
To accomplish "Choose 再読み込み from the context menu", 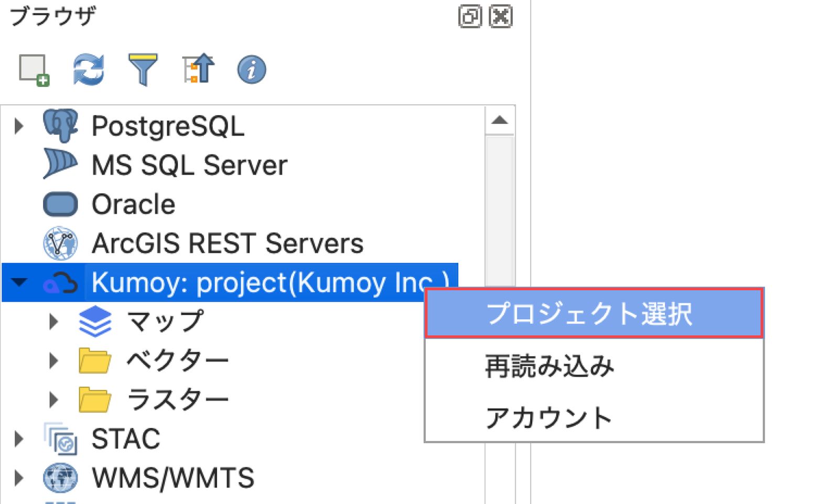I will pyautogui.click(x=594, y=366).
